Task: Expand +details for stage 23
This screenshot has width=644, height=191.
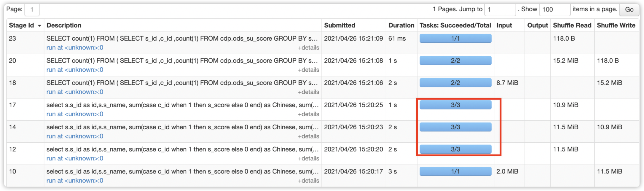Action: 308,48
